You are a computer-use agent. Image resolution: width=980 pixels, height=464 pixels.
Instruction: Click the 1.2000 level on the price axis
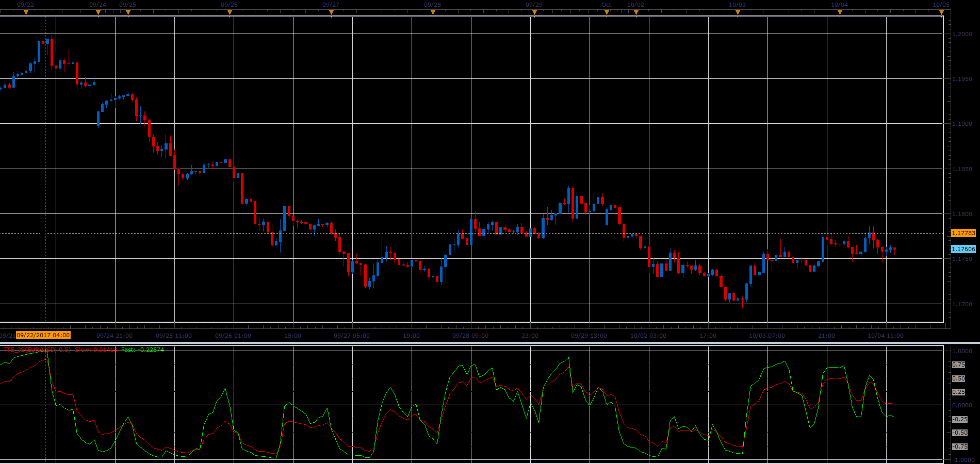[961, 34]
